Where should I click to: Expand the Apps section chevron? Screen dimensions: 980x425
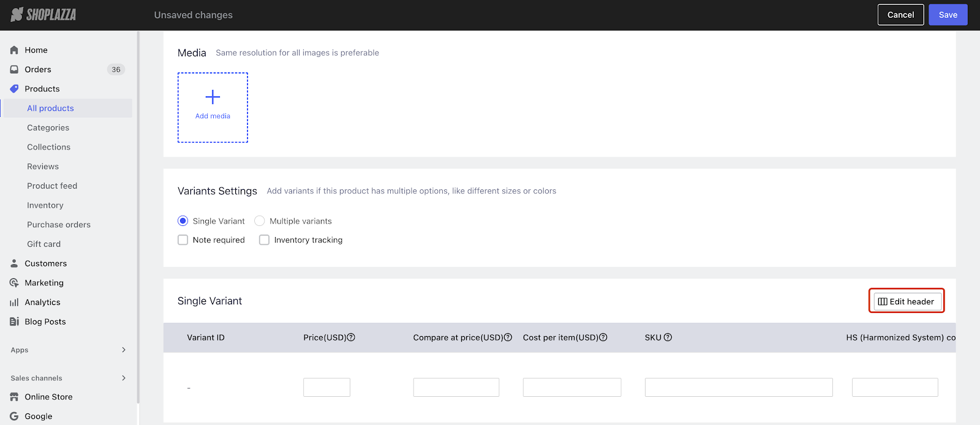pos(124,350)
